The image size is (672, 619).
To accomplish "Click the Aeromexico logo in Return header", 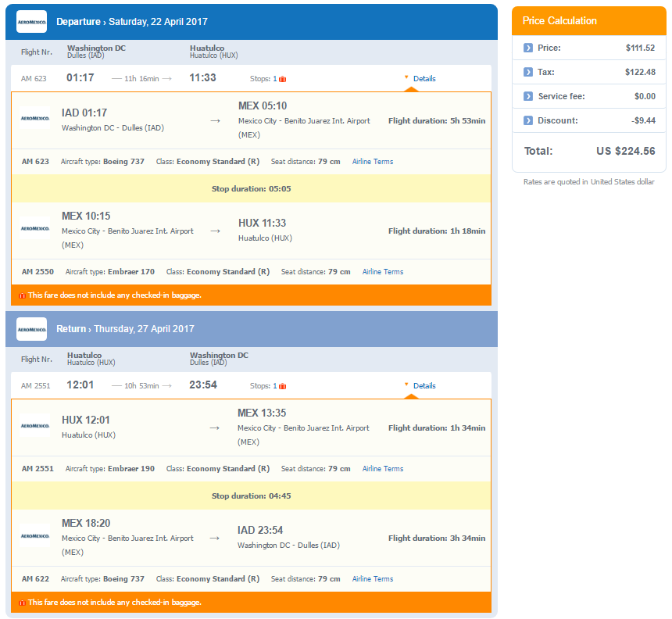I will click(32, 329).
